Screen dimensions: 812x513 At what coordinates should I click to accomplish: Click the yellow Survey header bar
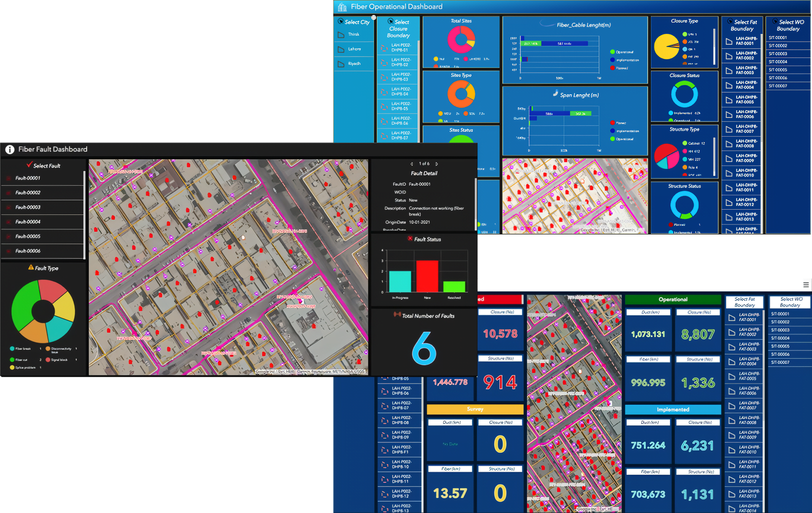tap(475, 409)
